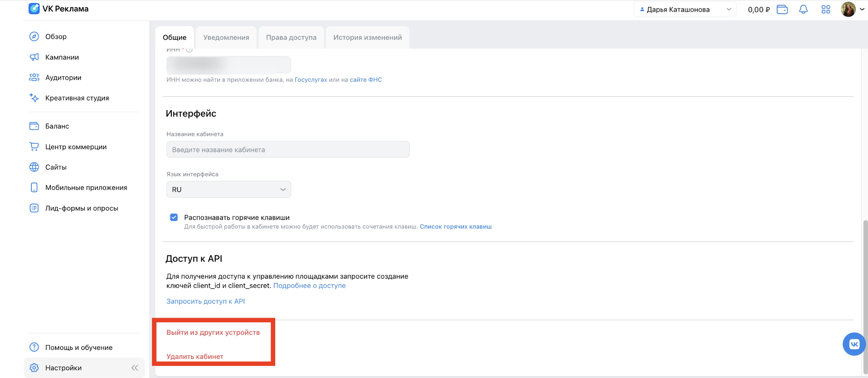868x378 pixels.
Task: Open the apps grid icon
Action: 826,9
